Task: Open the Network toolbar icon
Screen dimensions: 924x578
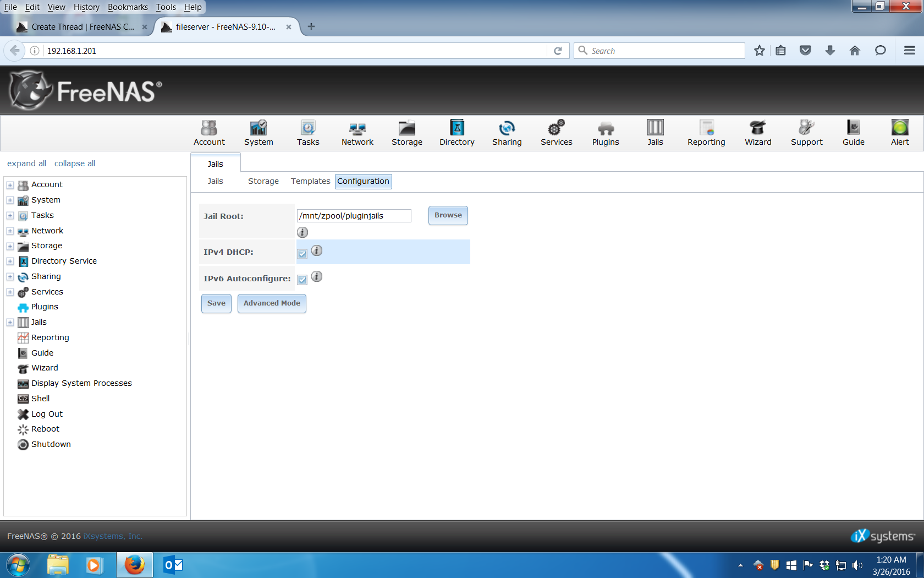Action: coord(358,133)
